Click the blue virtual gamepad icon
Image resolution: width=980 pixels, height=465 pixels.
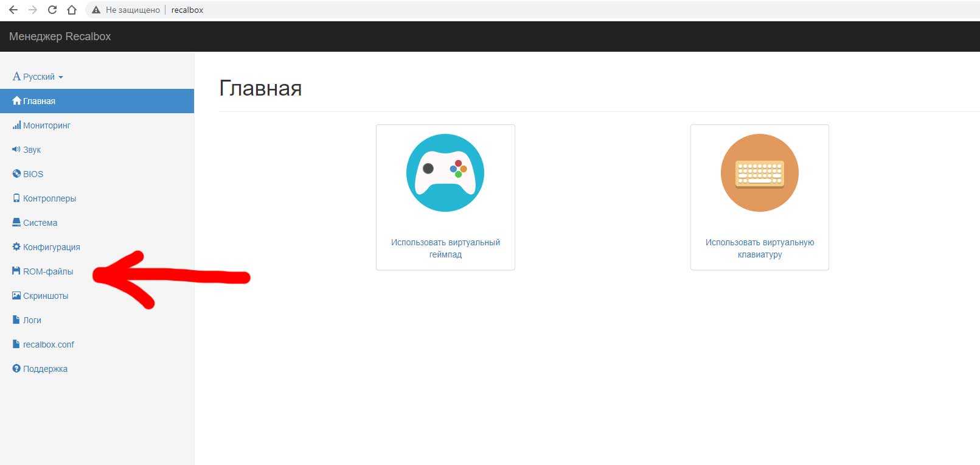click(x=445, y=173)
